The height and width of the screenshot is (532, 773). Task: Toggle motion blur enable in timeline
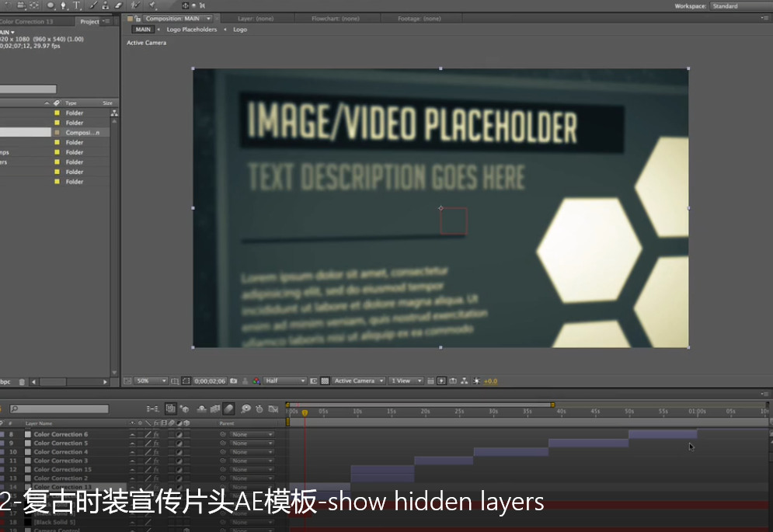229,409
